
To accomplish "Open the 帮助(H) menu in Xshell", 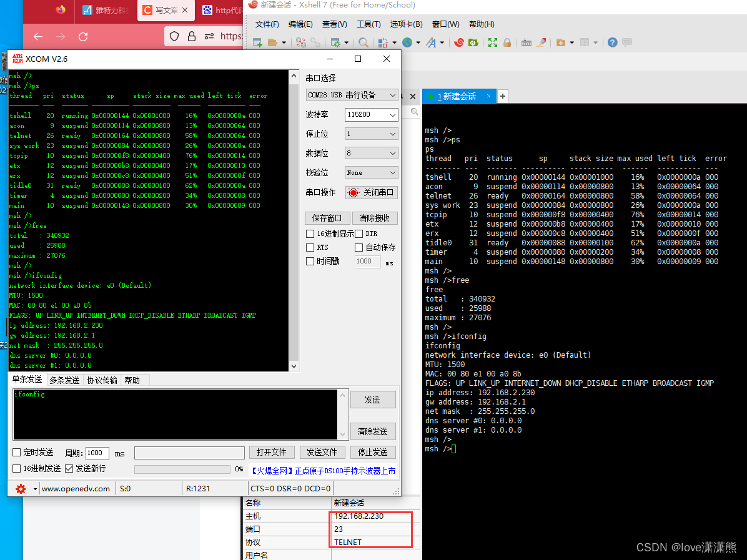I will tap(482, 24).
